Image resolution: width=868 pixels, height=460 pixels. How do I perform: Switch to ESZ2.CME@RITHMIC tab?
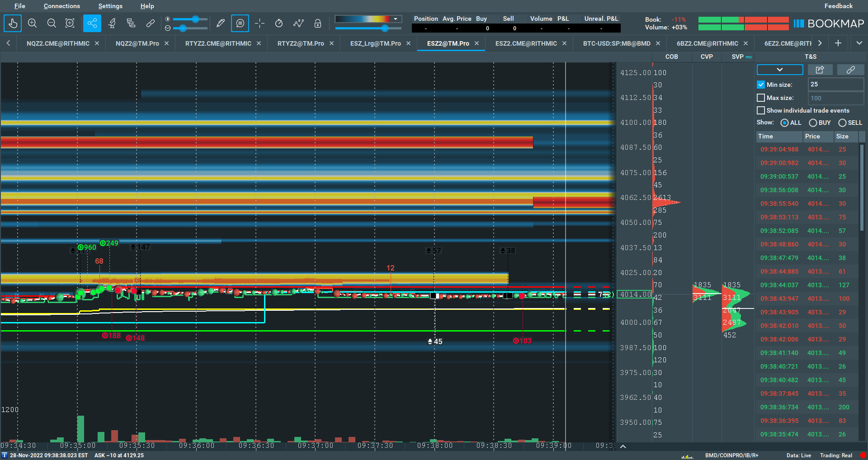click(x=526, y=43)
